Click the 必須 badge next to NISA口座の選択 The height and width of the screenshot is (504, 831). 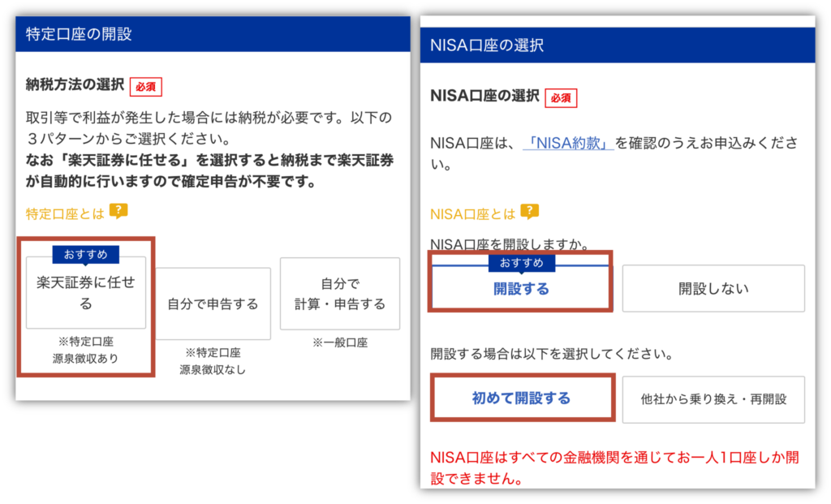pyautogui.click(x=562, y=97)
